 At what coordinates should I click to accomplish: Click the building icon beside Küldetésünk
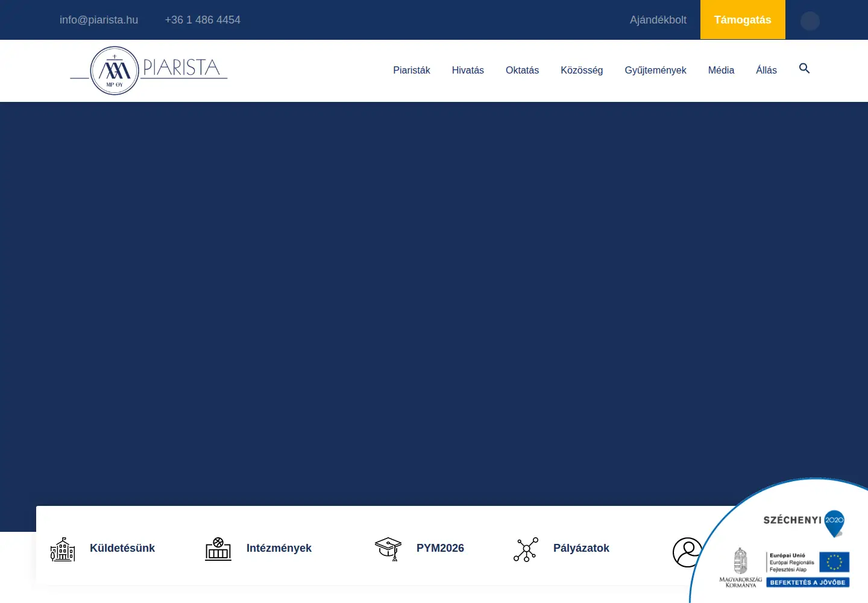click(x=63, y=549)
